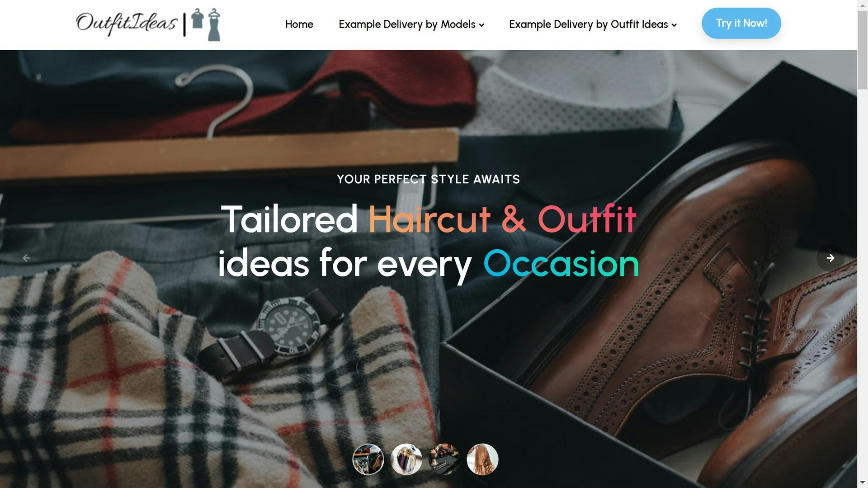Click the Try it Now! button
The width and height of the screenshot is (868, 488).
click(741, 23)
